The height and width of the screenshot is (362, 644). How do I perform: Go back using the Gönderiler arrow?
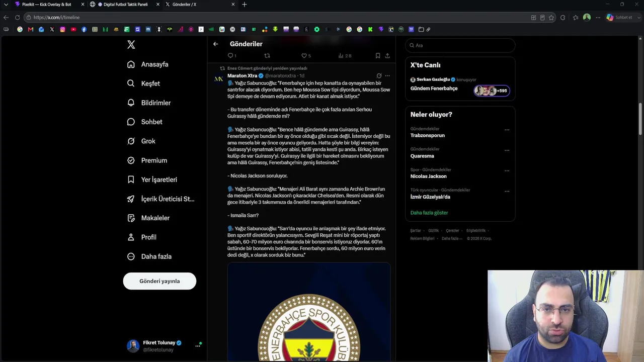tap(215, 44)
